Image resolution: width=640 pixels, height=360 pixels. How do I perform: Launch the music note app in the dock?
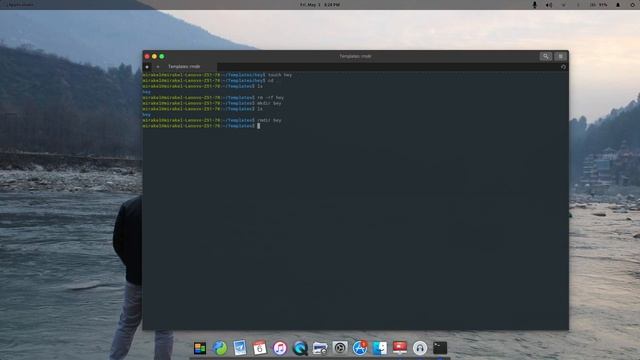point(280,348)
